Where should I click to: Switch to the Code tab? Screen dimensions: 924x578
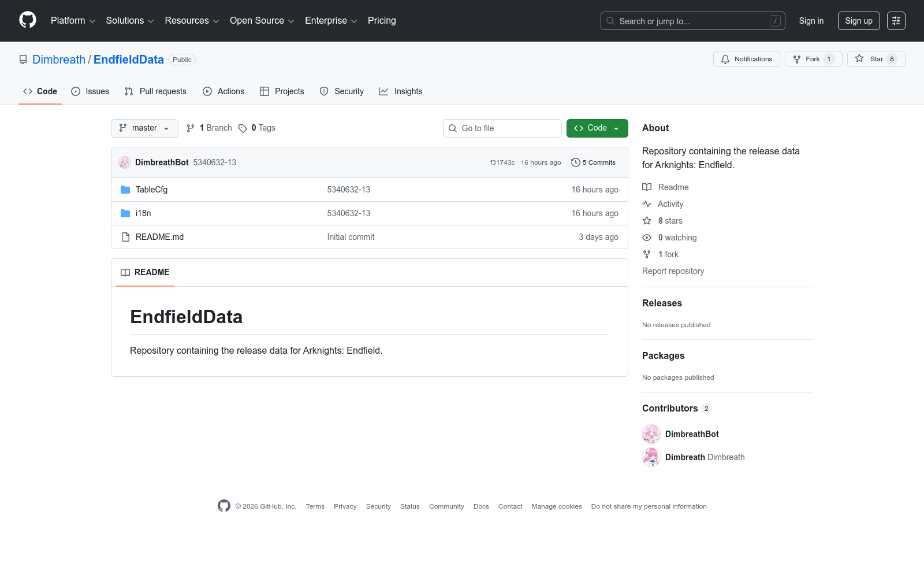[40, 91]
